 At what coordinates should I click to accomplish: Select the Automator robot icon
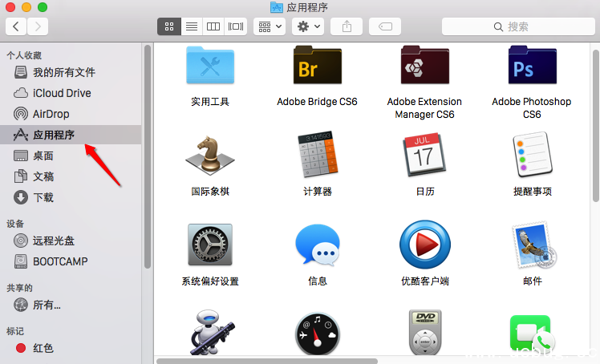[212, 332]
